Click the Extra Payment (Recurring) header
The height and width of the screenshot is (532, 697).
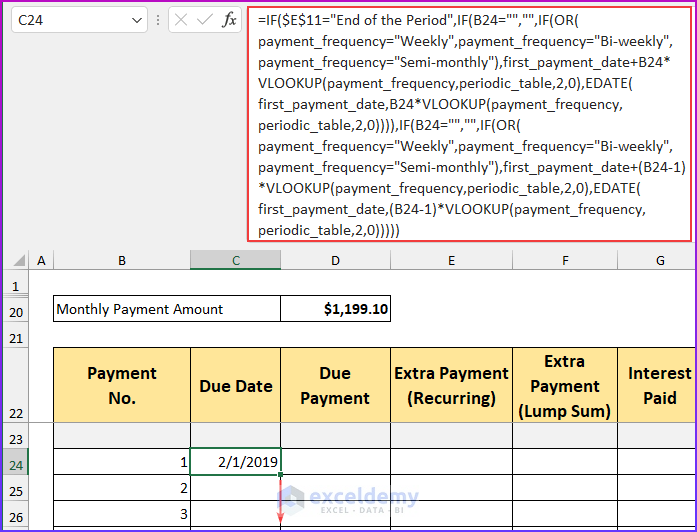tap(451, 385)
